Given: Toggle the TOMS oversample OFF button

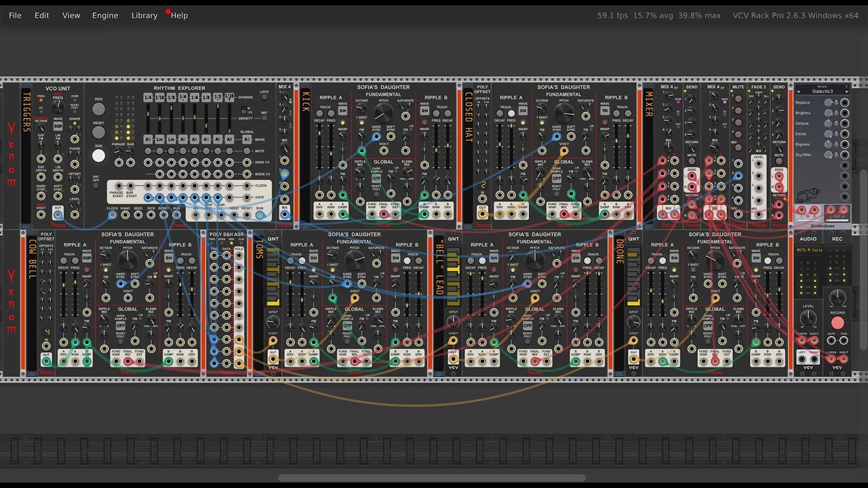Looking at the screenshot, I should click(x=347, y=325).
